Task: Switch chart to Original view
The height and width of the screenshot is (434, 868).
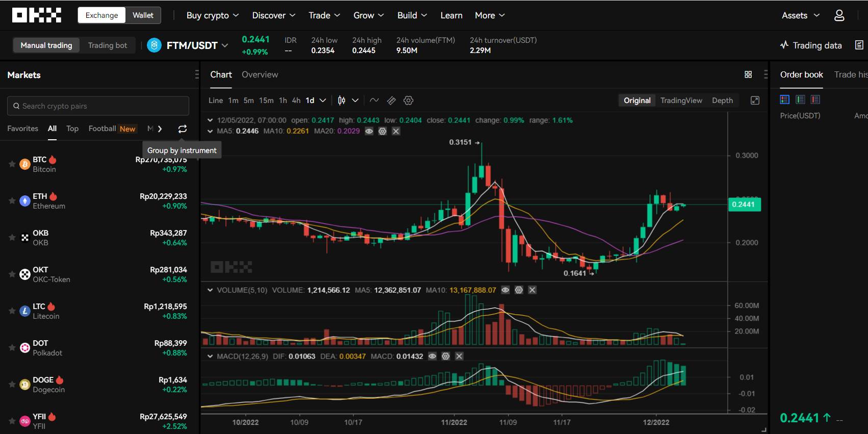Action: pyautogui.click(x=637, y=100)
